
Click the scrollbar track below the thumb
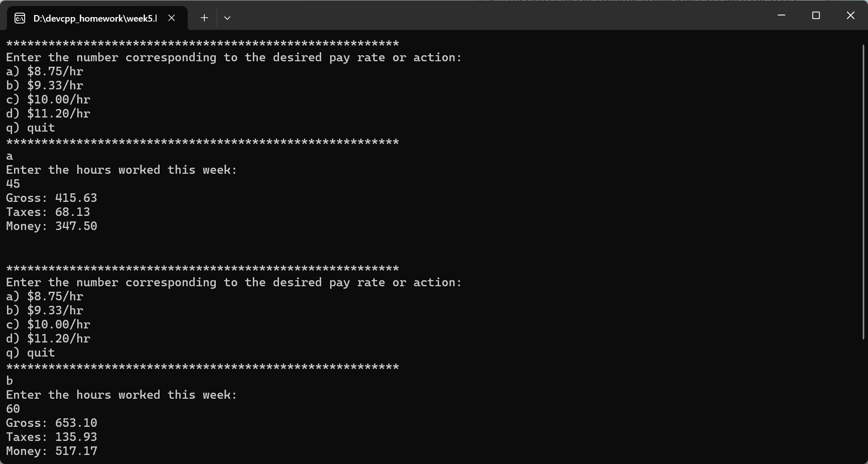click(x=863, y=402)
